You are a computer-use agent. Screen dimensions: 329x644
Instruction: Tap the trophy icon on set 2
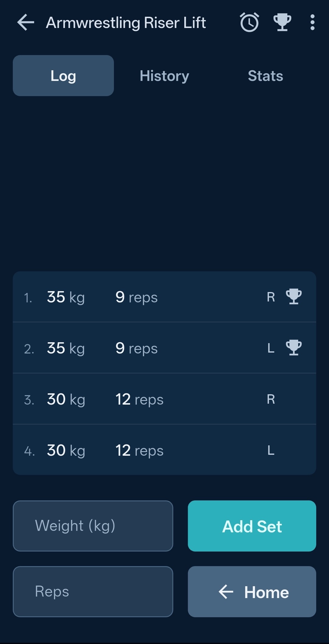click(x=294, y=348)
